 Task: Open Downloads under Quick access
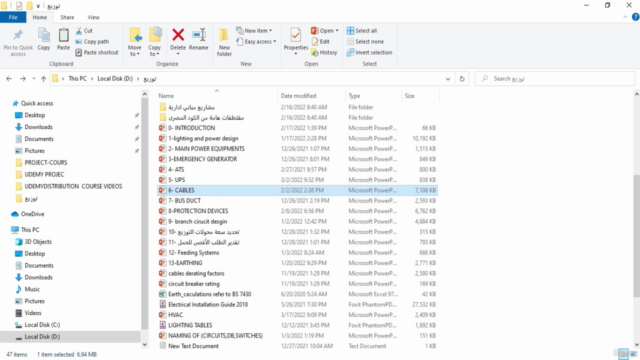pos(38,127)
